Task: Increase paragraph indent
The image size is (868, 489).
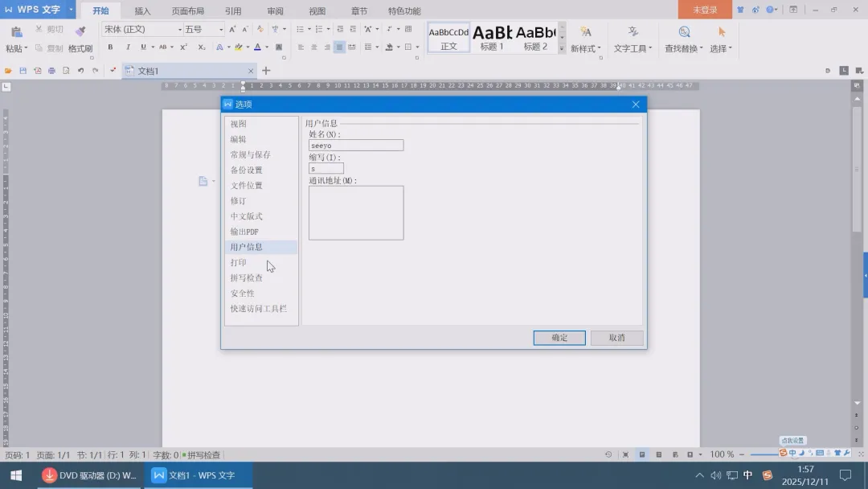Action: coord(353,29)
